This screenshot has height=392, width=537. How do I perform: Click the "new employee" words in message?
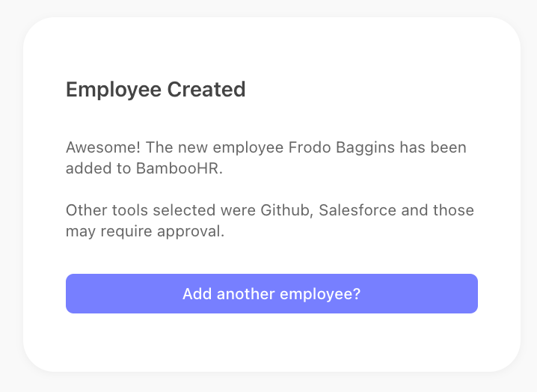231,148
